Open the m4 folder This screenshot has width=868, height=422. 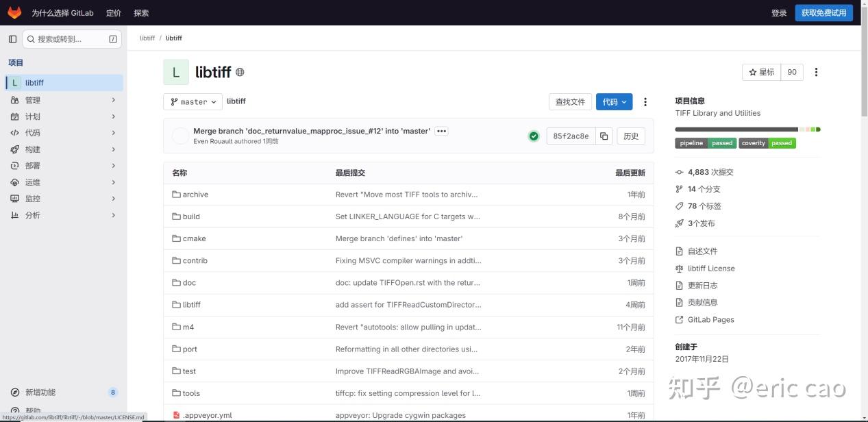pyautogui.click(x=188, y=327)
